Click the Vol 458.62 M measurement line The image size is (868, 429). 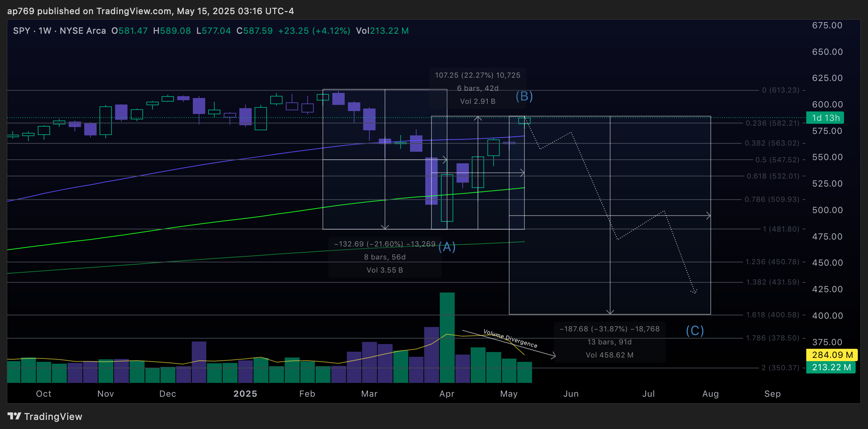point(609,355)
